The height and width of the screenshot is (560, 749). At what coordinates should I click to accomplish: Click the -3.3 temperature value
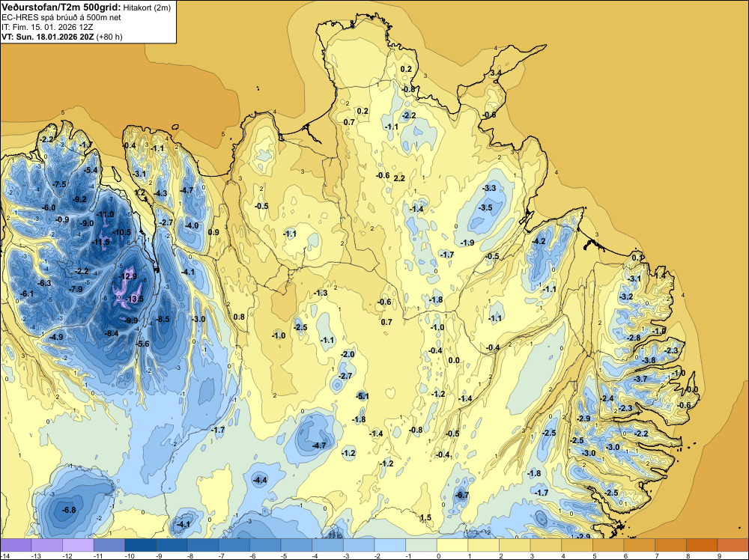489,188
